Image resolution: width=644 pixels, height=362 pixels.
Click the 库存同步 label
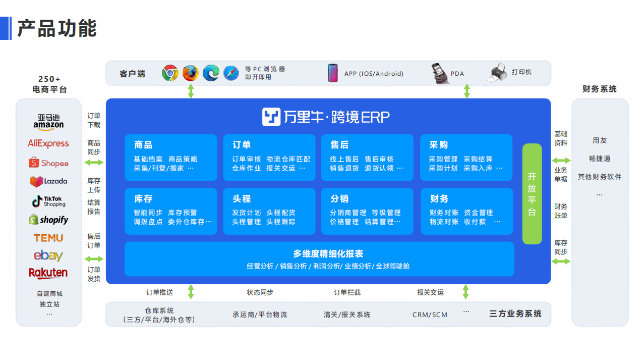coord(561,247)
